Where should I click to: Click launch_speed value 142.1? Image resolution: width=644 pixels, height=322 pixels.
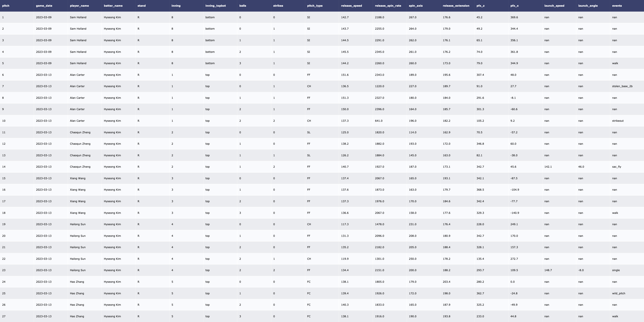click(x=548, y=167)
